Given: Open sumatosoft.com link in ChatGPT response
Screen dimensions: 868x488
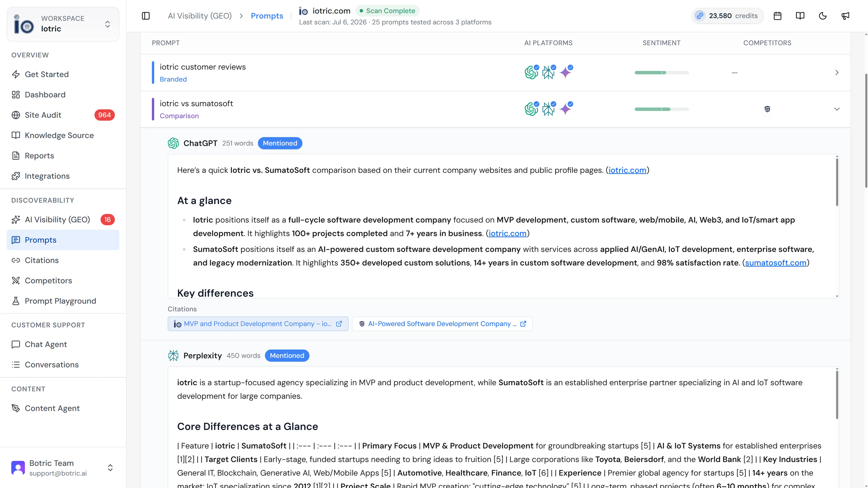Looking at the screenshot, I should (776, 263).
